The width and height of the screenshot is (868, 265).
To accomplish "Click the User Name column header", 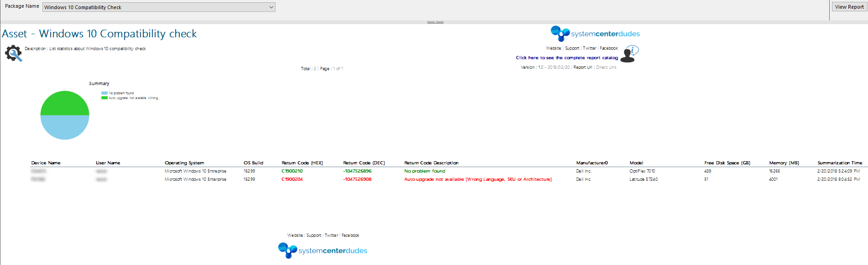I will point(108,163).
